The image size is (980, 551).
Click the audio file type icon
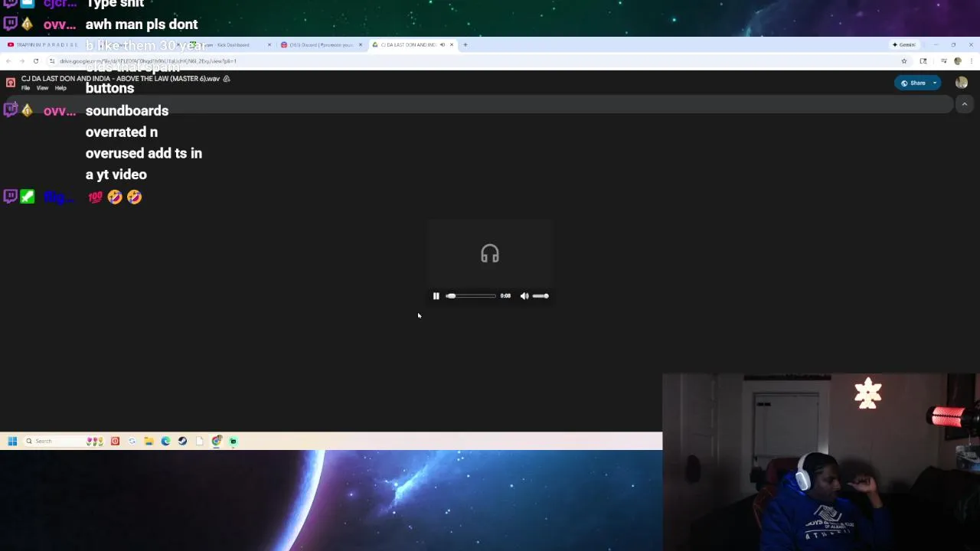[11, 83]
